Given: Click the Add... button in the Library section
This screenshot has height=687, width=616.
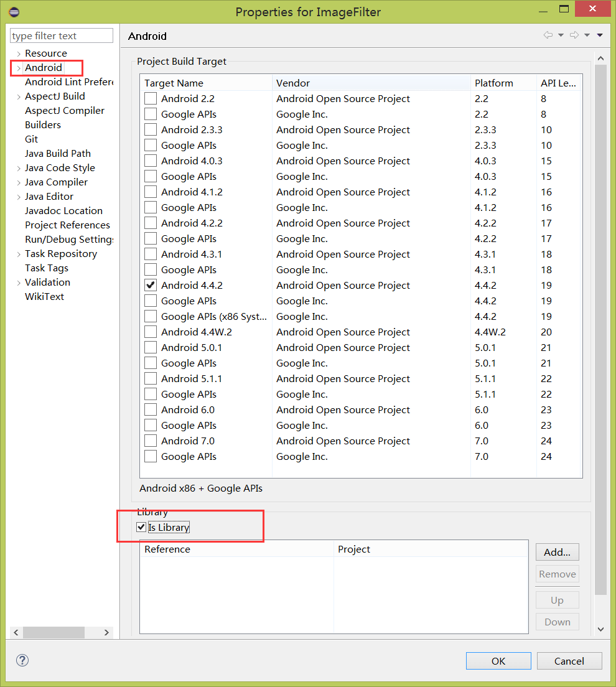Looking at the screenshot, I should pyautogui.click(x=557, y=552).
